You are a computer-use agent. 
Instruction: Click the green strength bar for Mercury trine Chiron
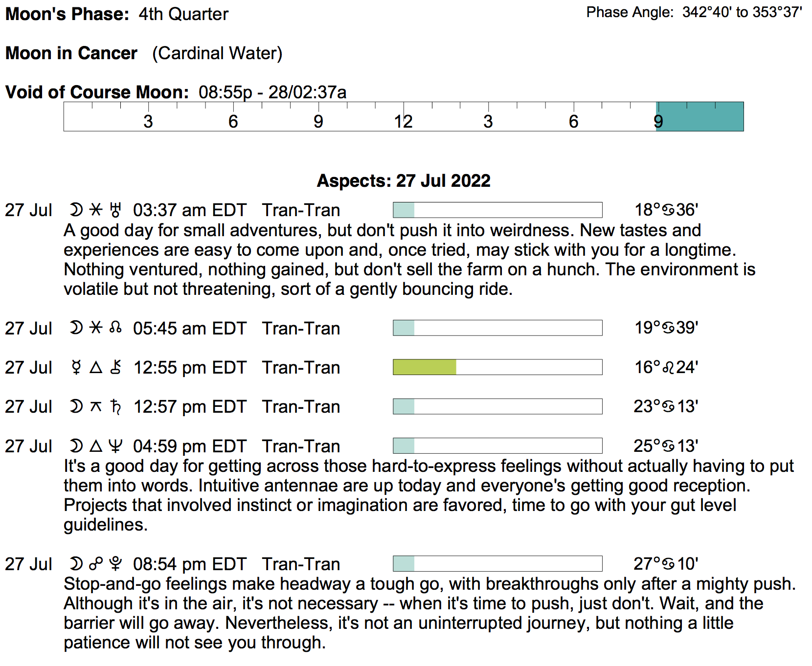[425, 367]
